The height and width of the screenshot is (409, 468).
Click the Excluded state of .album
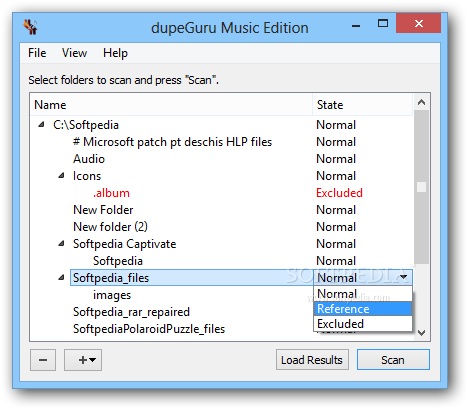339,193
